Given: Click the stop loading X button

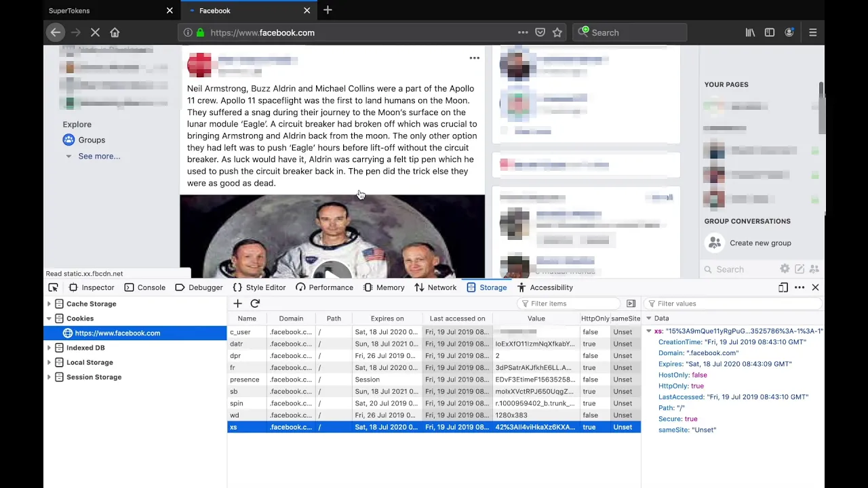Looking at the screenshot, I should tap(95, 33).
